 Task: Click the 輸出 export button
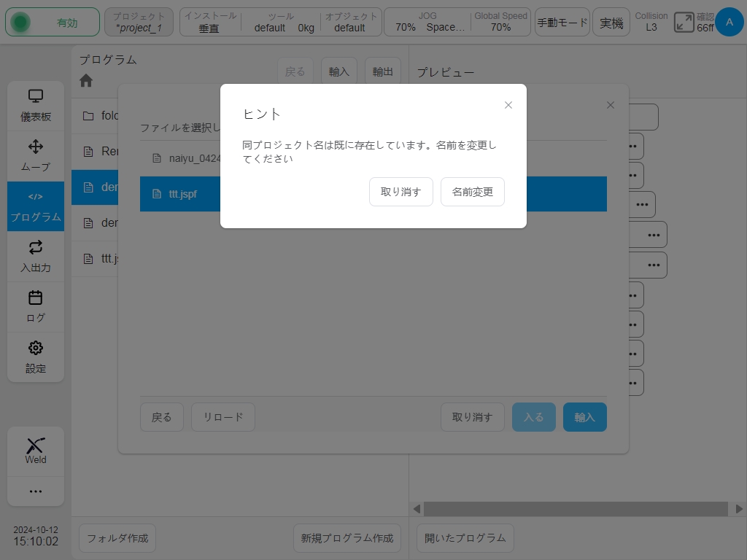tap(382, 71)
